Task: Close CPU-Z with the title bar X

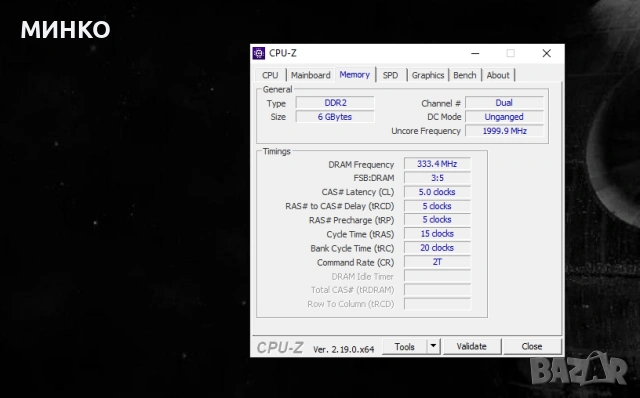Action: 547,53
